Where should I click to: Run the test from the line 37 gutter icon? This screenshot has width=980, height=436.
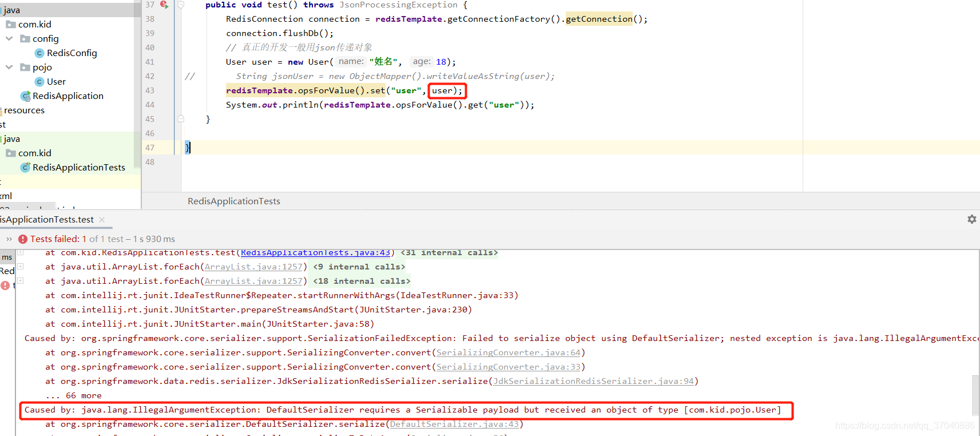[164, 5]
